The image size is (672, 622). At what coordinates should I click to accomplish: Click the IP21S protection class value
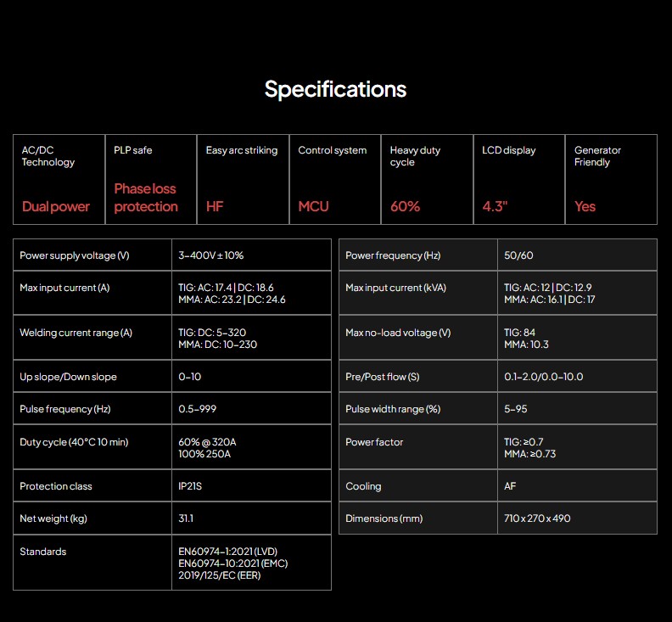tap(192, 486)
